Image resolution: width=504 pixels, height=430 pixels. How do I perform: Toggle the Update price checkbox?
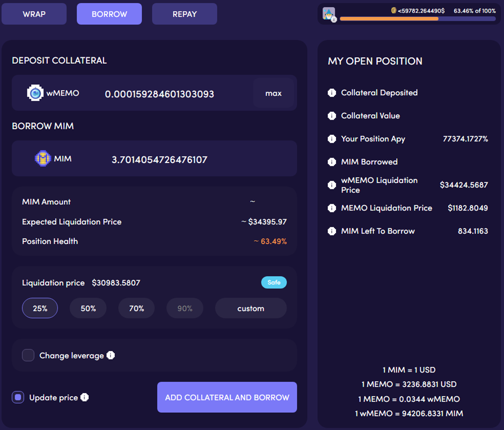click(x=18, y=397)
